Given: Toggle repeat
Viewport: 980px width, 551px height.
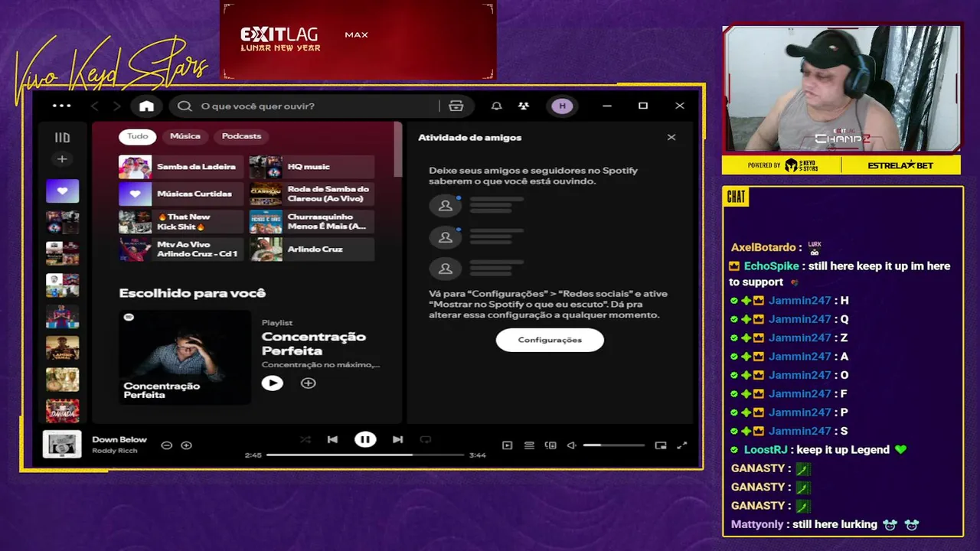Looking at the screenshot, I should click(426, 439).
